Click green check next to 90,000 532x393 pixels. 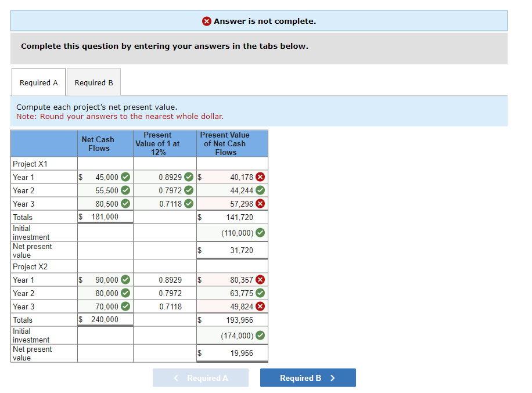(x=125, y=280)
